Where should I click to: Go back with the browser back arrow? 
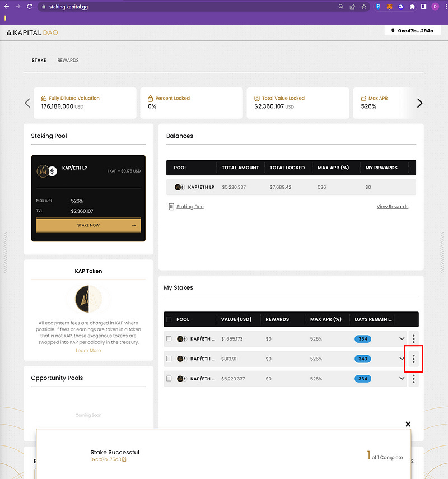7,6
